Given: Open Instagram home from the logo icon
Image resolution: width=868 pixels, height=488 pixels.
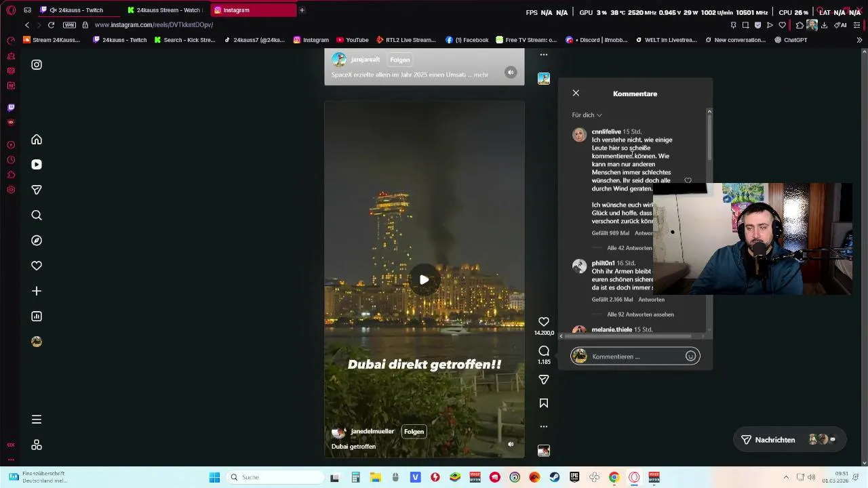Looking at the screenshot, I should coord(37,65).
